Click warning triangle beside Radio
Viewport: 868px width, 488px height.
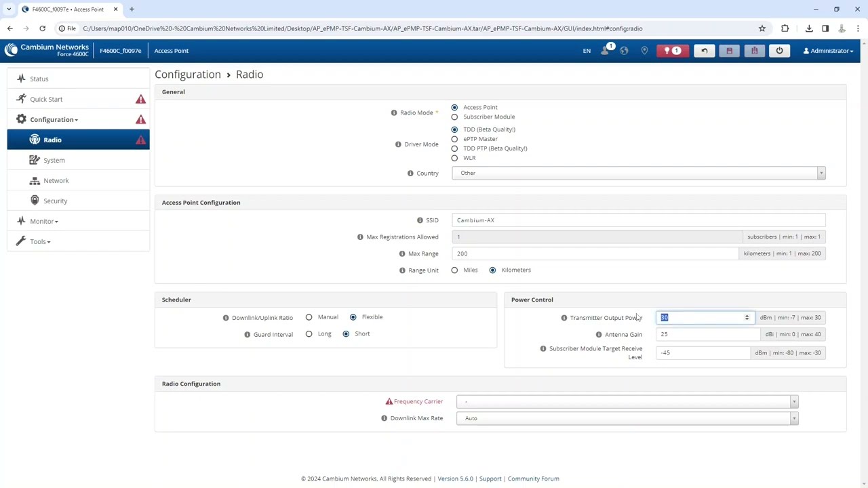coord(140,140)
